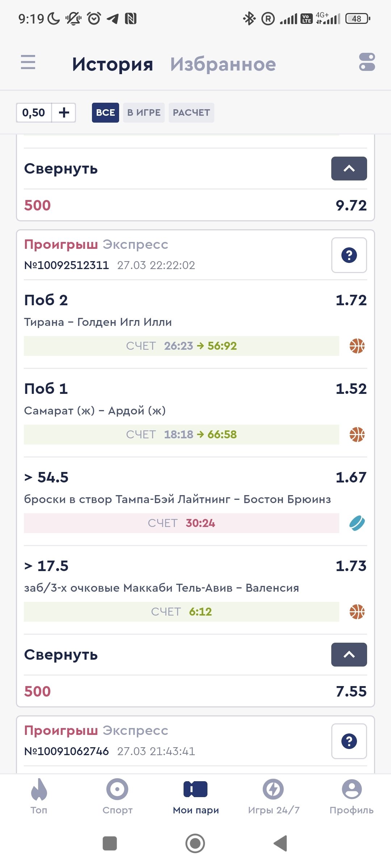Switch to the Избранное tab
The width and height of the screenshot is (391, 868).
tap(223, 64)
